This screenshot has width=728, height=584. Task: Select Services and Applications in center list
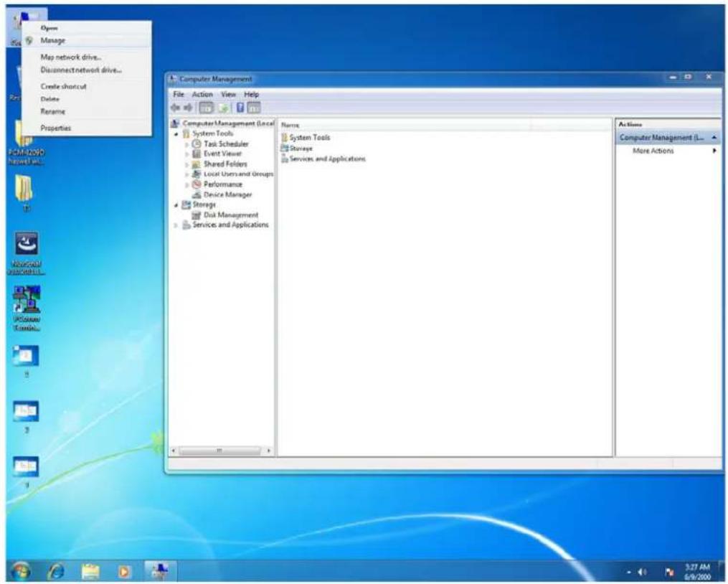323,159
